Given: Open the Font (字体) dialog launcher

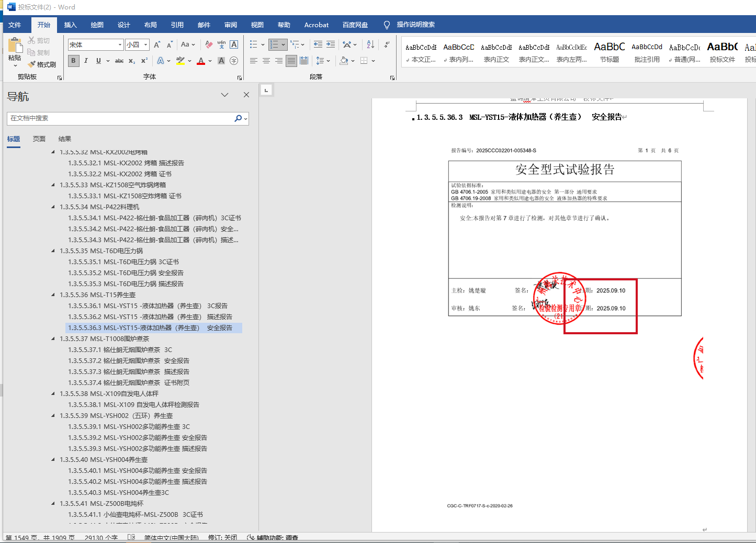Looking at the screenshot, I should [x=240, y=77].
